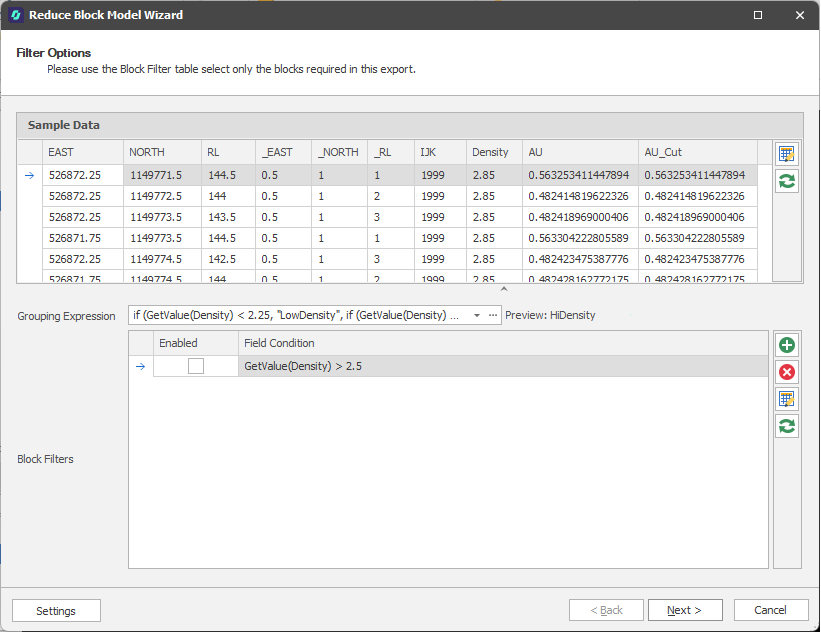Image resolution: width=821 pixels, height=632 pixels.
Task: Delete the selected block filter
Action: [x=787, y=372]
